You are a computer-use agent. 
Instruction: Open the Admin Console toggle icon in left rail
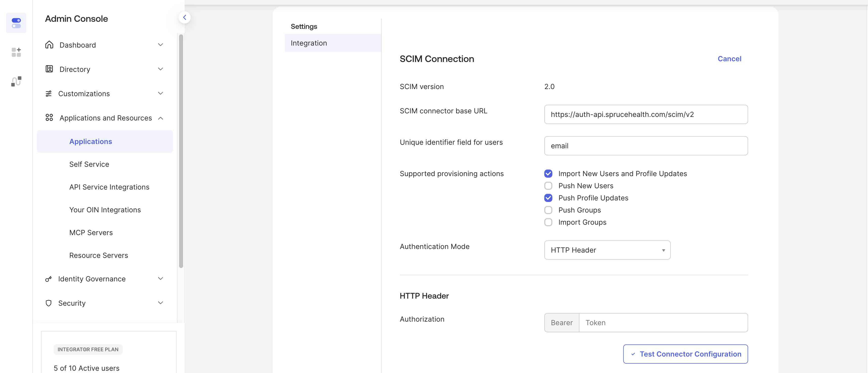tap(16, 23)
